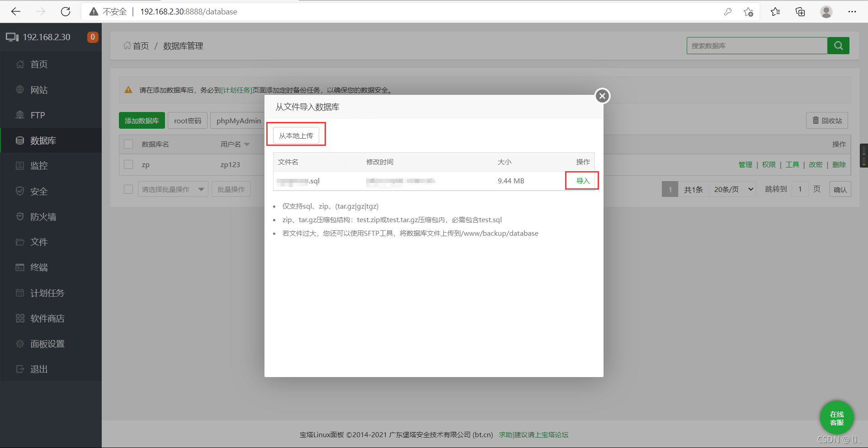Open browser profile avatar

(x=826, y=12)
